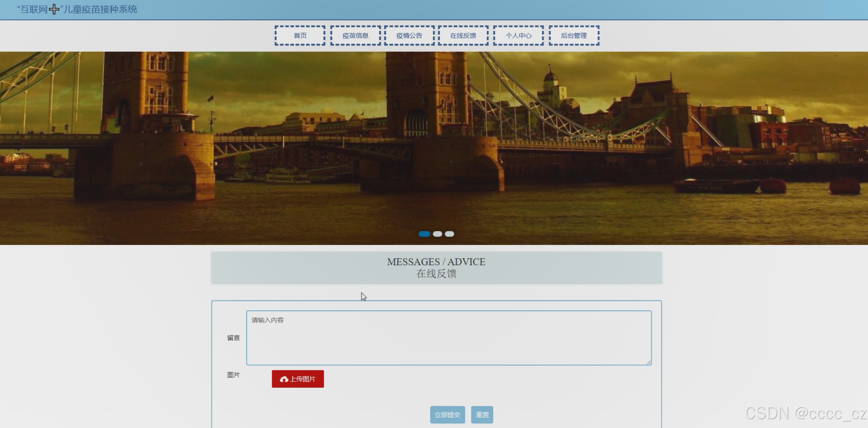Switch to the second carousel slide dot
The image size is (868, 428).
pos(437,234)
